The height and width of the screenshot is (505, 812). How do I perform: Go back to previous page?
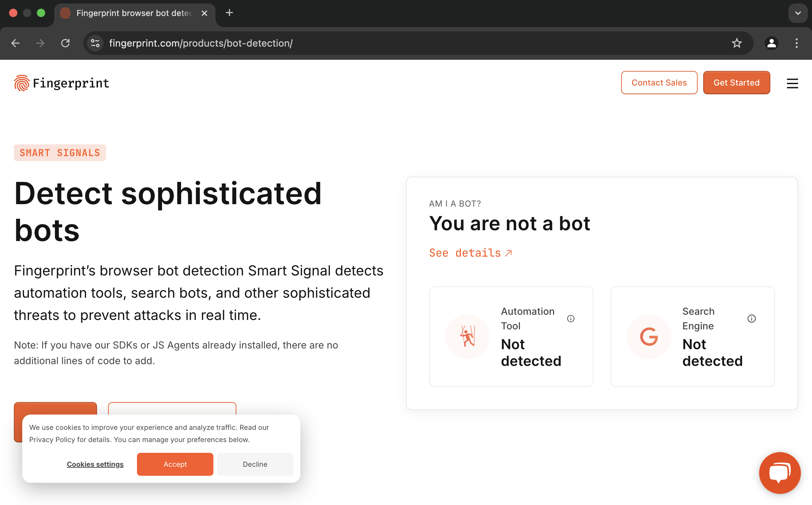click(15, 43)
